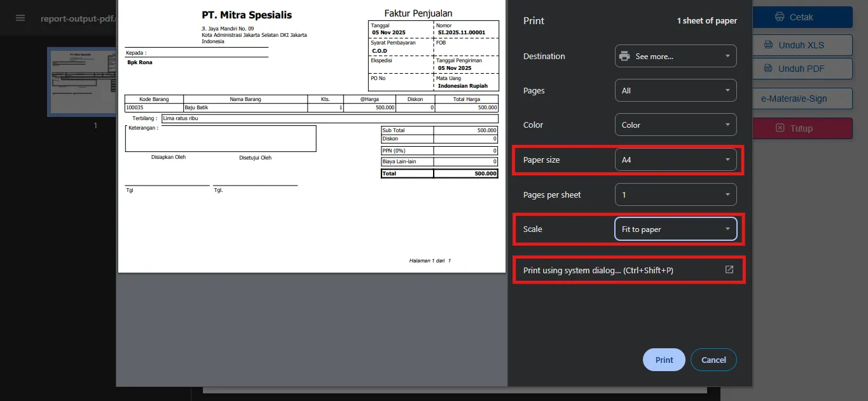Screen dimensions: 868x401
Task: Click the X icon on Tutup button
Action: 780,128
